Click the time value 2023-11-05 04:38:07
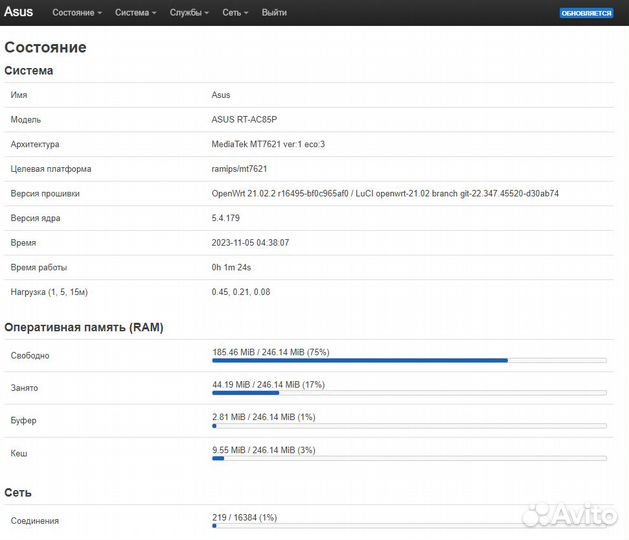This screenshot has height=540, width=629. tap(250, 243)
